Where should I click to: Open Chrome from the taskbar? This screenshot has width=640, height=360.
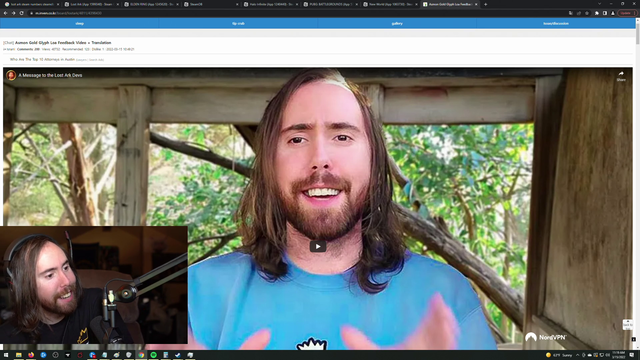141,355
